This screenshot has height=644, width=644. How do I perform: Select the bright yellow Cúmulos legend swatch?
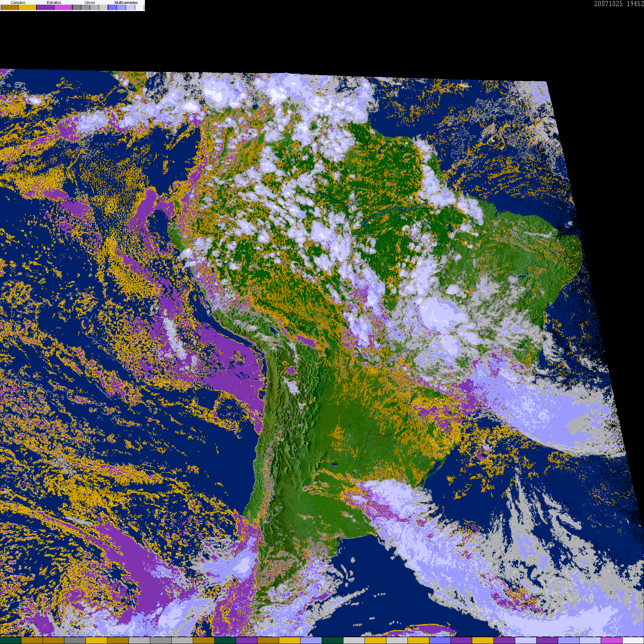coord(28,7)
